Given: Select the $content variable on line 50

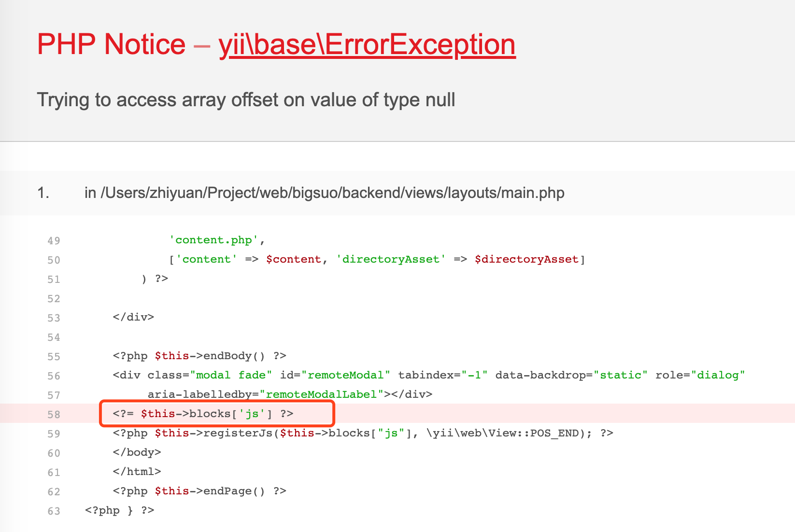Looking at the screenshot, I should (x=293, y=259).
